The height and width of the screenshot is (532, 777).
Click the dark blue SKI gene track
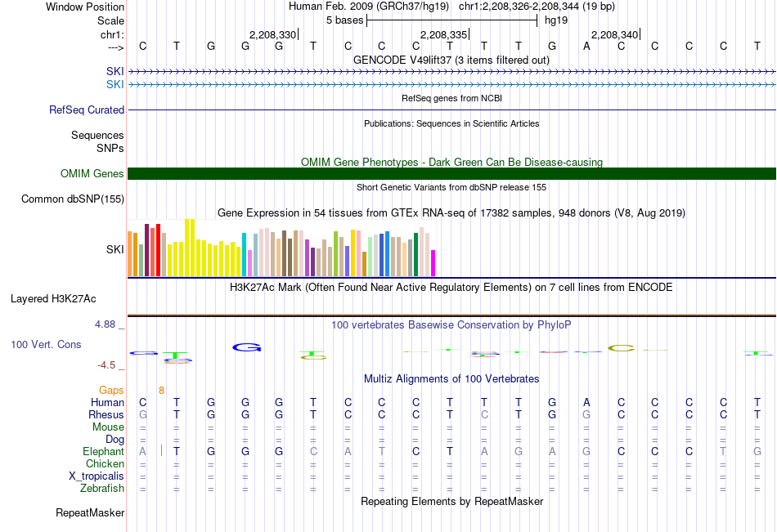452,72
